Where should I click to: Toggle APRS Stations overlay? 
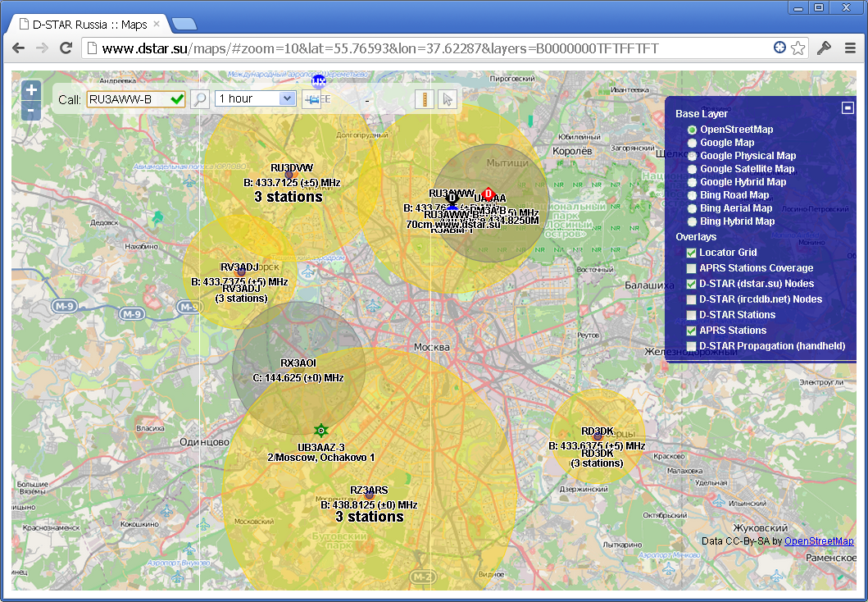click(x=691, y=331)
